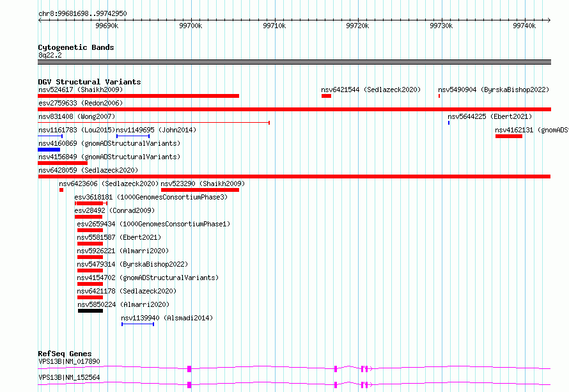Click the VPS13B|NM_152564 transcript label
Viewport: 569px width, 392px height.
69,377
